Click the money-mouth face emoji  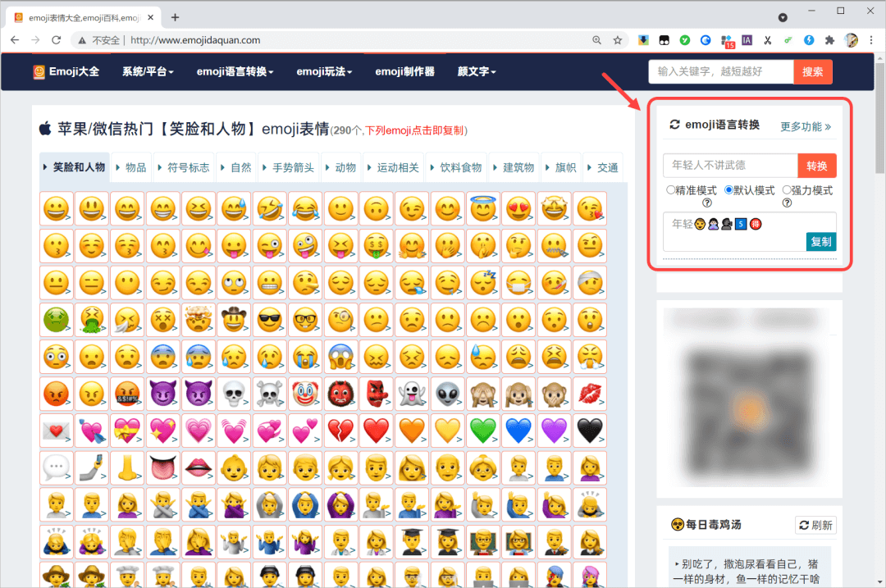(x=377, y=246)
